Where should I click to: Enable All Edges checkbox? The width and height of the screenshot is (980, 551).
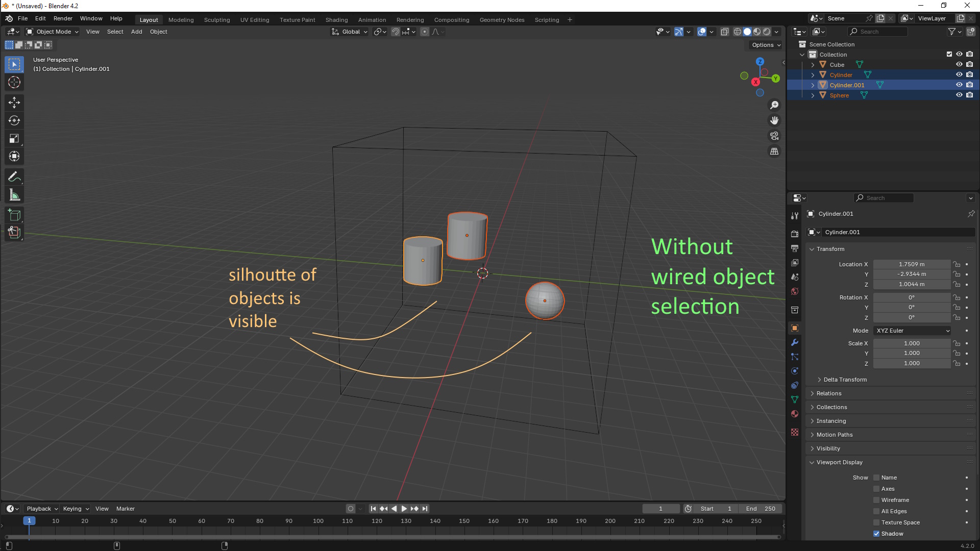pos(876,511)
